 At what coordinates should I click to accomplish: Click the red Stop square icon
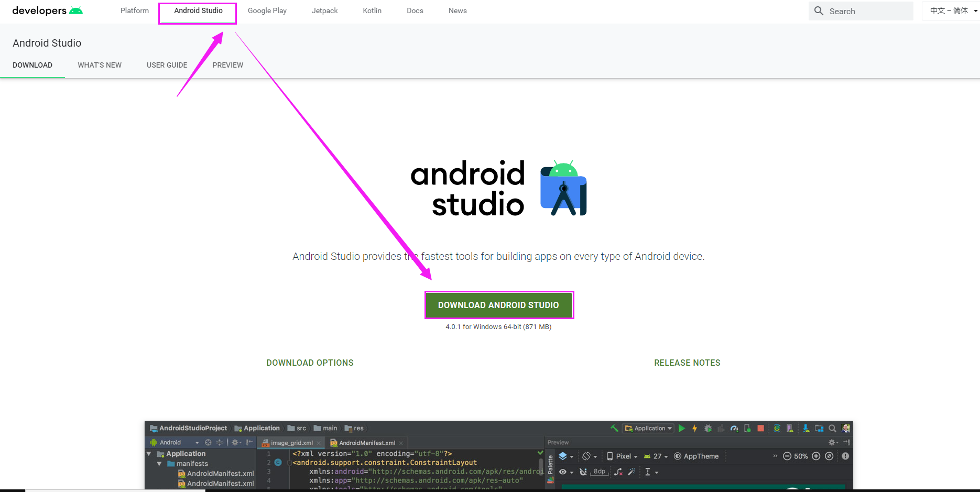click(761, 428)
